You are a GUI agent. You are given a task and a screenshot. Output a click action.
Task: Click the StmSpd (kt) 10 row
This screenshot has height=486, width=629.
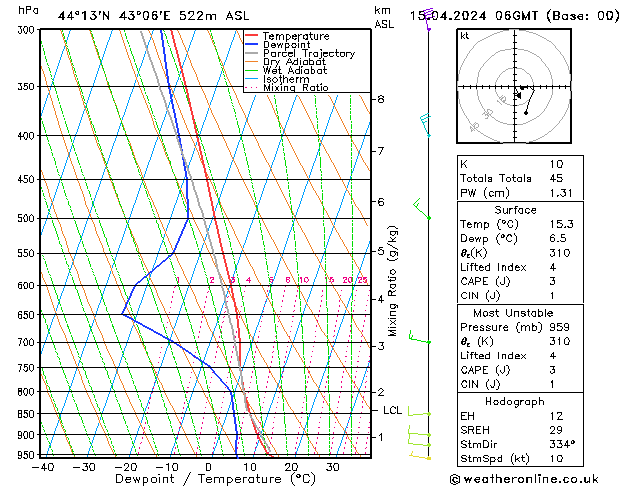coord(520,458)
